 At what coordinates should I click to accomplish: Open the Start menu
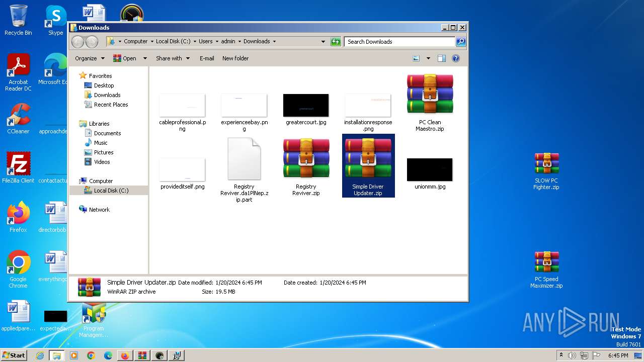[x=14, y=355]
